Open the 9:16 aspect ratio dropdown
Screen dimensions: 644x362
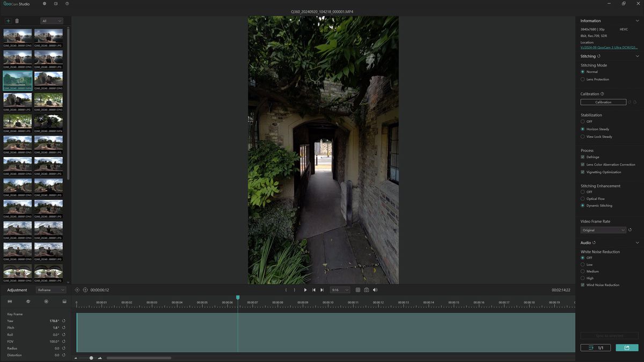pyautogui.click(x=340, y=290)
